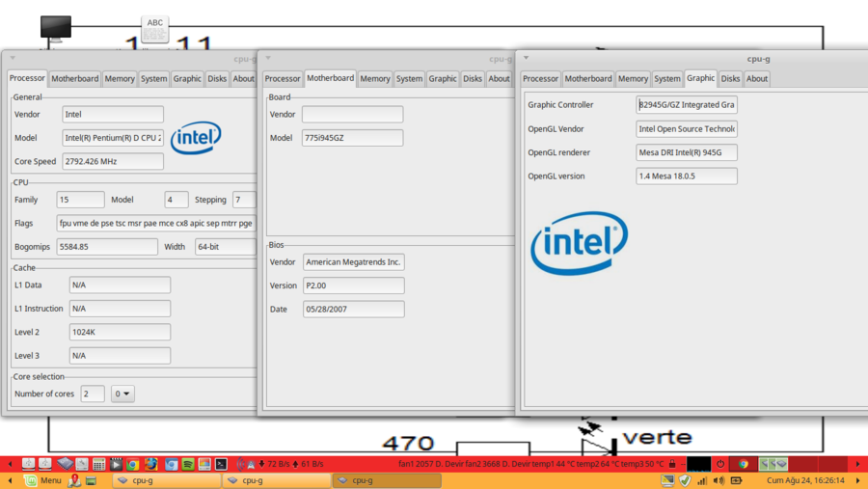Click the Core Speed field 2792.426 MHz
Image resolution: width=868 pixels, height=489 pixels.
pos(113,161)
